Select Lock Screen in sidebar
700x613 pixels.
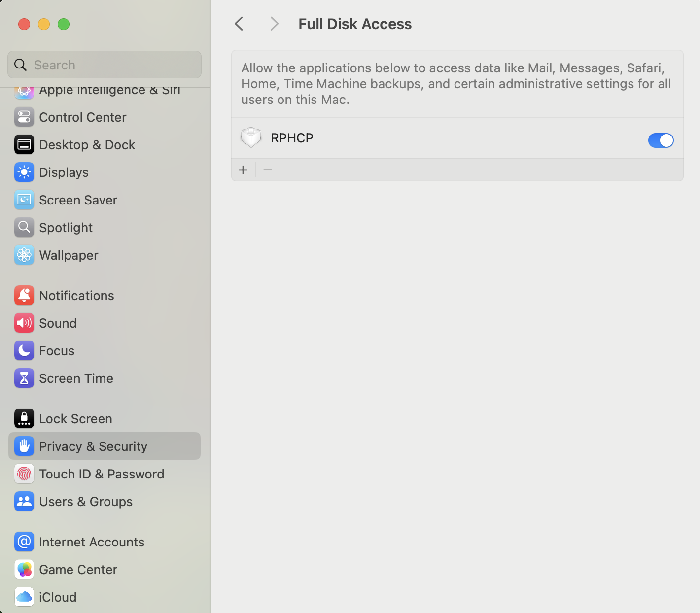(x=75, y=419)
